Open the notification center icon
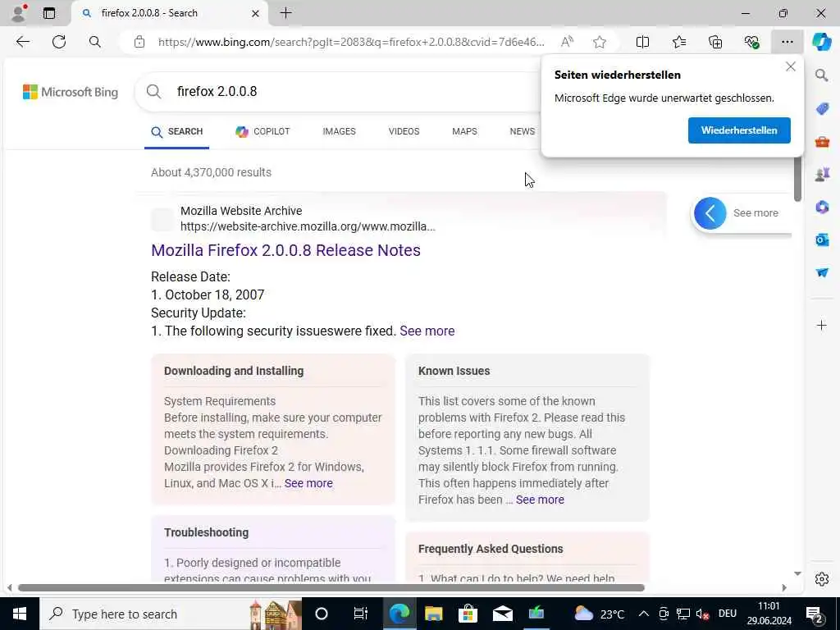The width and height of the screenshot is (840, 630). coord(815,614)
